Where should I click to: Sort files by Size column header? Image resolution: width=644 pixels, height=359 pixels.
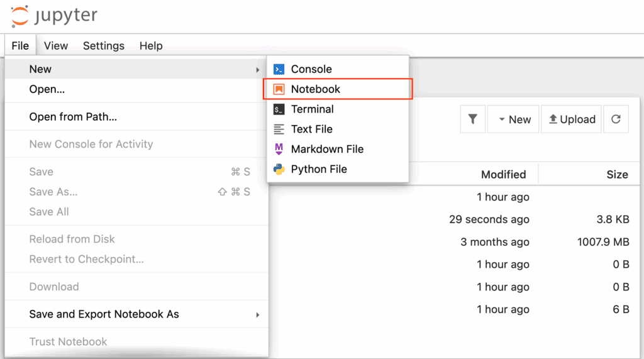pyautogui.click(x=617, y=175)
